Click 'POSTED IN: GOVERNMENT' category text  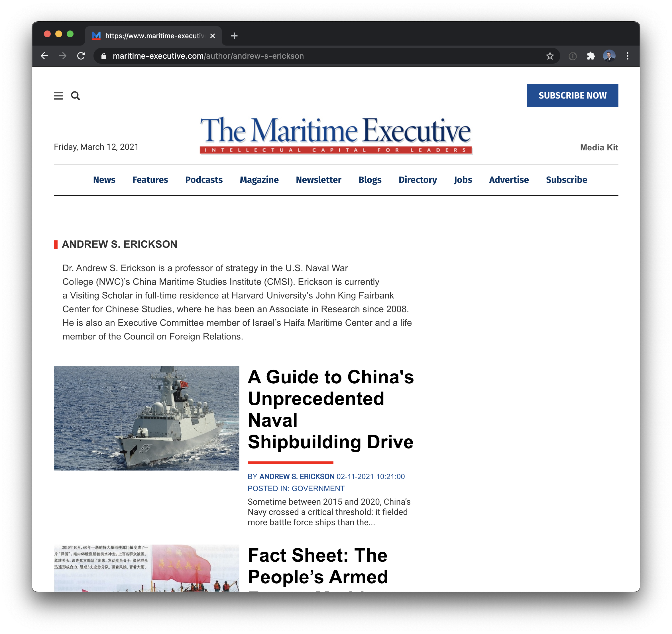tap(296, 488)
